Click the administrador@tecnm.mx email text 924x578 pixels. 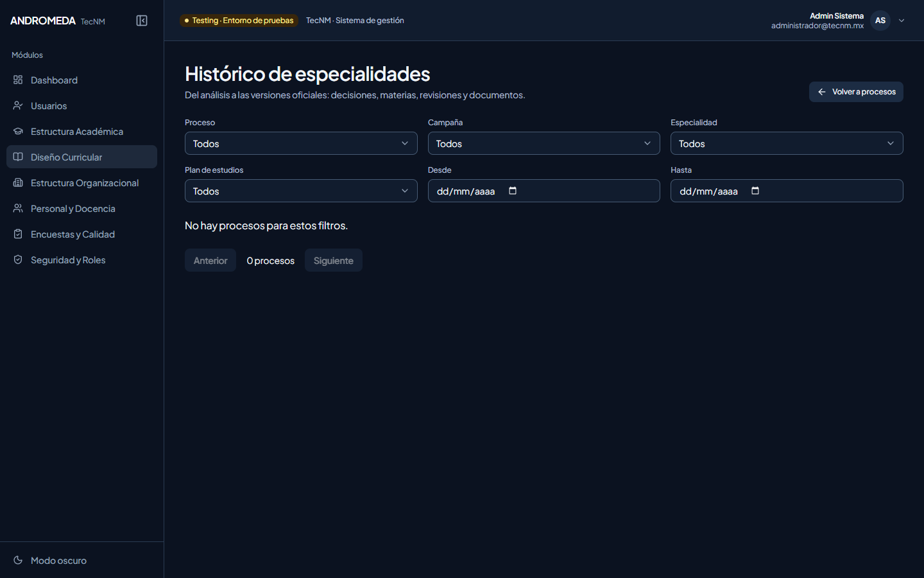click(x=817, y=26)
